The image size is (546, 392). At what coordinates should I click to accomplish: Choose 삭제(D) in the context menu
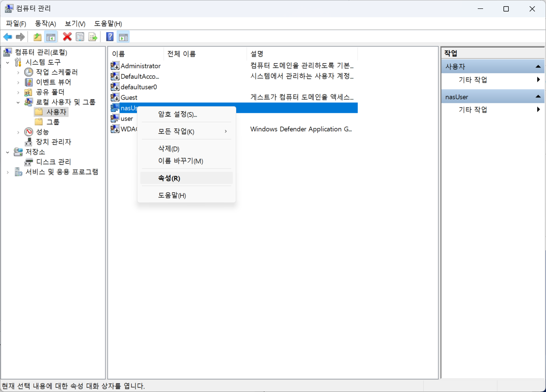point(187,149)
